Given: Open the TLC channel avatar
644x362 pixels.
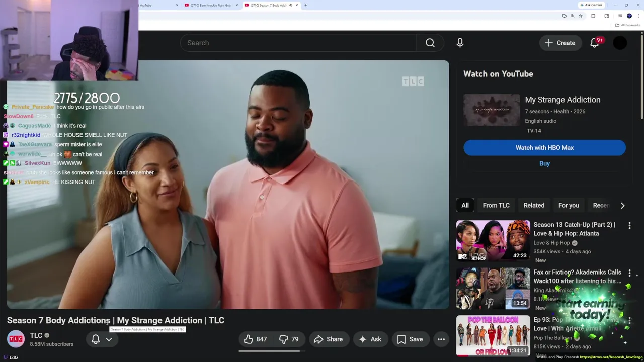Looking at the screenshot, I should [x=16, y=339].
